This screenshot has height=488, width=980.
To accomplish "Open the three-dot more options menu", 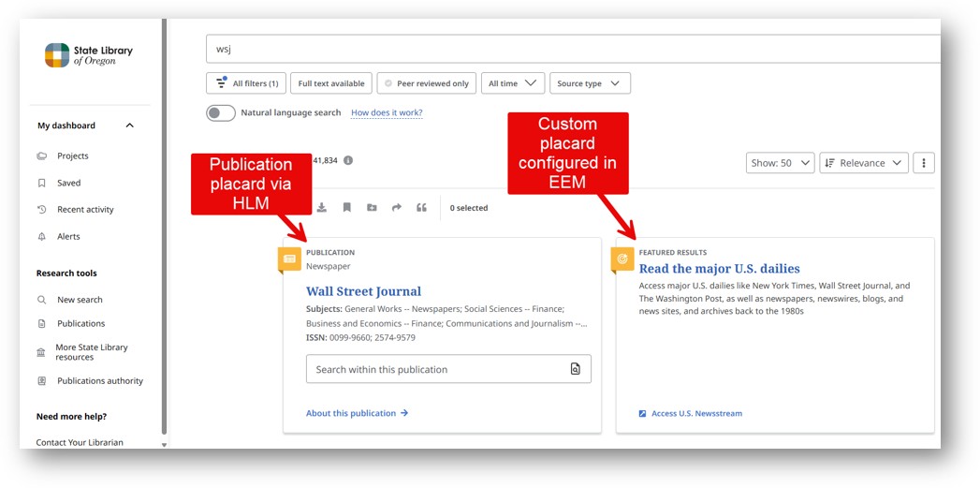I will pyautogui.click(x=923, y=163).
